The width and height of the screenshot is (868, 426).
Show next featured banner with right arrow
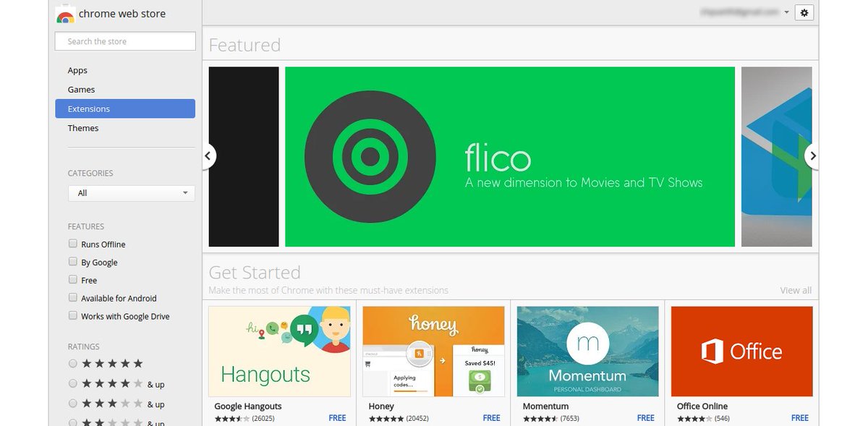click(812, 156)
